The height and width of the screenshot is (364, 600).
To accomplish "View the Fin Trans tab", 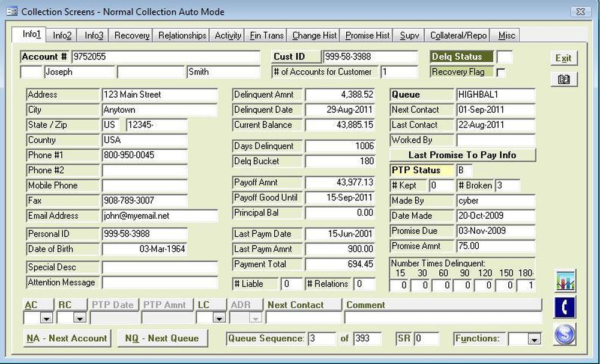I will coord(266,35).
